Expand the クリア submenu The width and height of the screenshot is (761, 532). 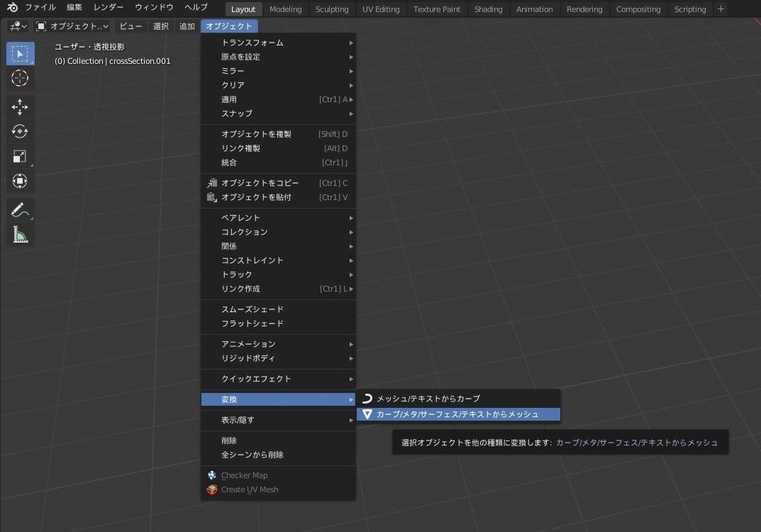tap(279, 85)
